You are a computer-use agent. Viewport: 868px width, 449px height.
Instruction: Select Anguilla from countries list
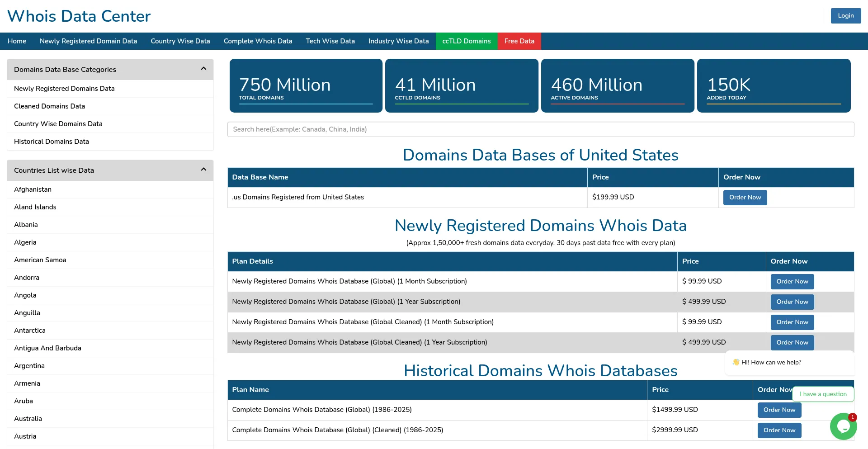pos(110,313)
